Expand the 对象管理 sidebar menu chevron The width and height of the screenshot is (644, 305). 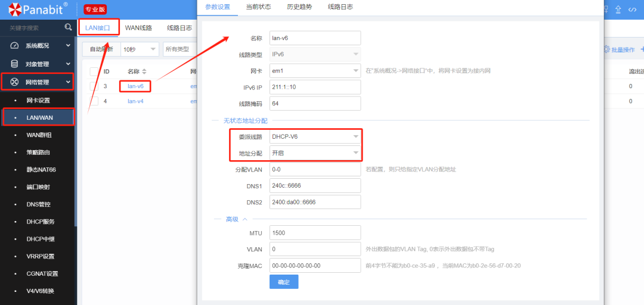[68, 64]
